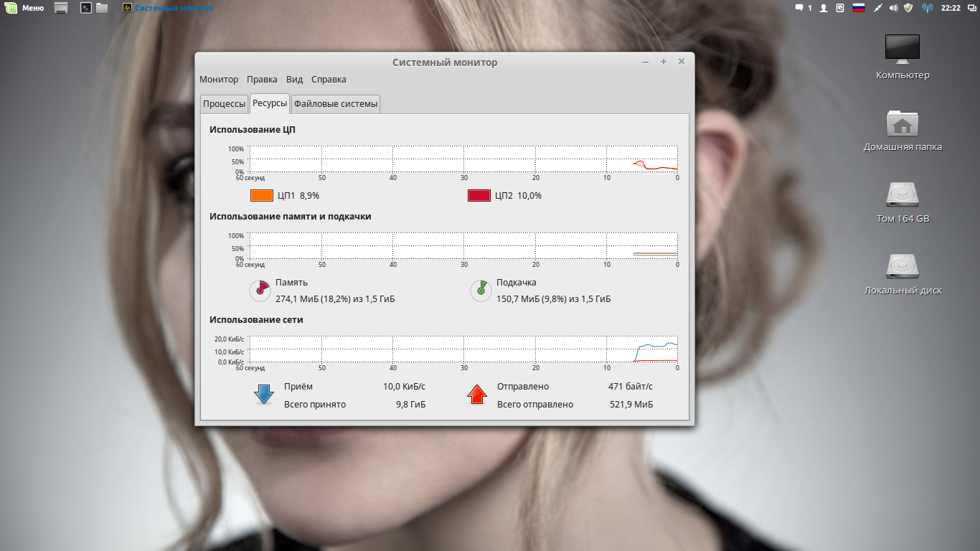Launch the terminal from the panel
Image resolution: width=980 pixels, height=551 pixels.
pyautogui.click(x=85, y=8)
